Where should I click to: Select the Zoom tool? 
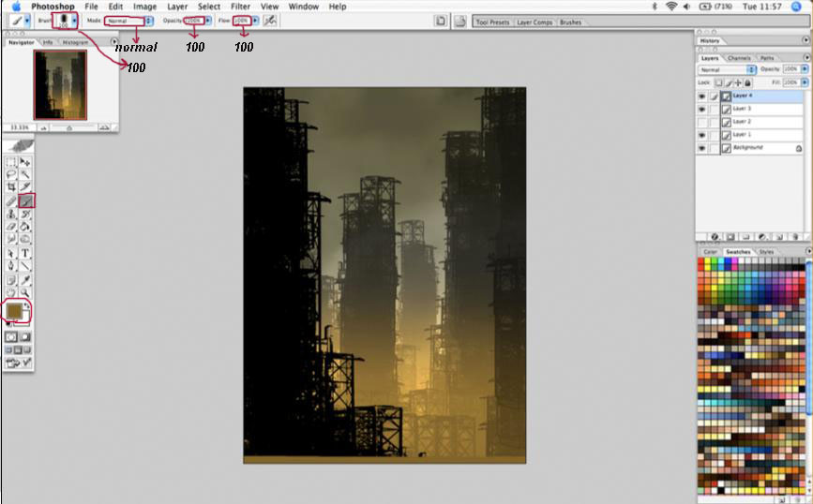click(x=25, y=292)
